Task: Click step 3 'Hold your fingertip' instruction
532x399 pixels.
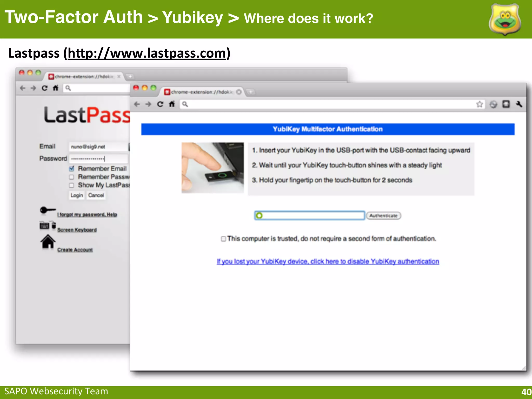Action: click(x=332, y=180)
